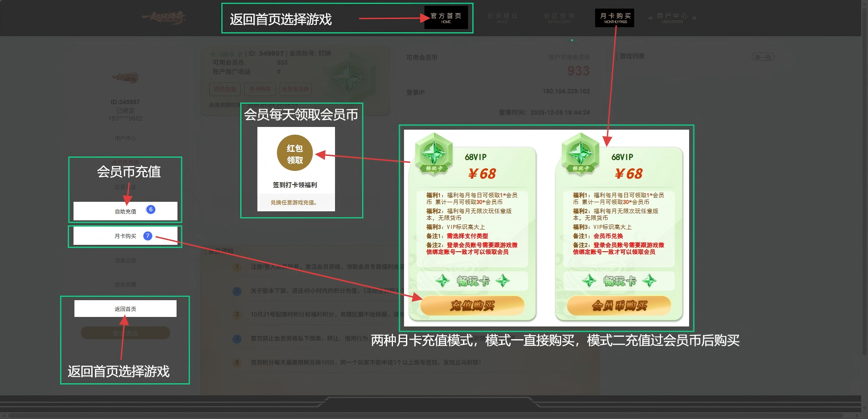The width and height of the screenshot is (868, 419).
Task: Click the numbered badge 6 beside 自助充值
Action: coord(151,209)
